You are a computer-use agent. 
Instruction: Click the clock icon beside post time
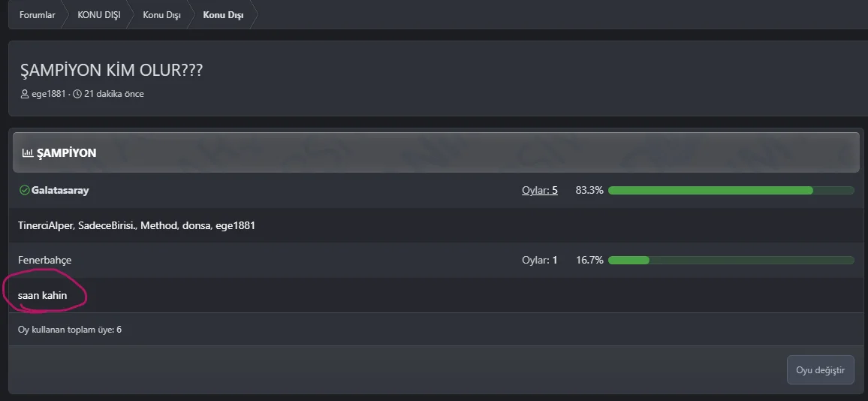click(77, 95)
